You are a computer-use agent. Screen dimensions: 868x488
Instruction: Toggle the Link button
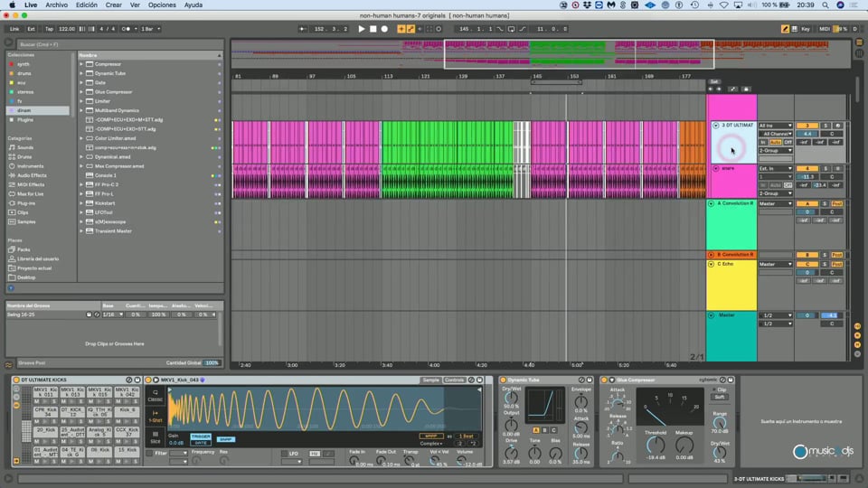pyautogui.click(x=14, y=29)
